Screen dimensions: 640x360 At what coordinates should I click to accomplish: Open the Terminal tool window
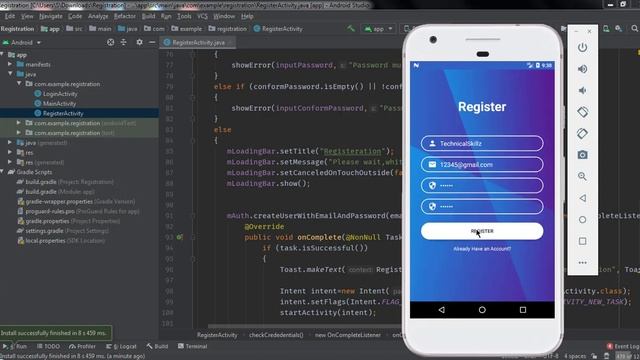coord(193,346)
